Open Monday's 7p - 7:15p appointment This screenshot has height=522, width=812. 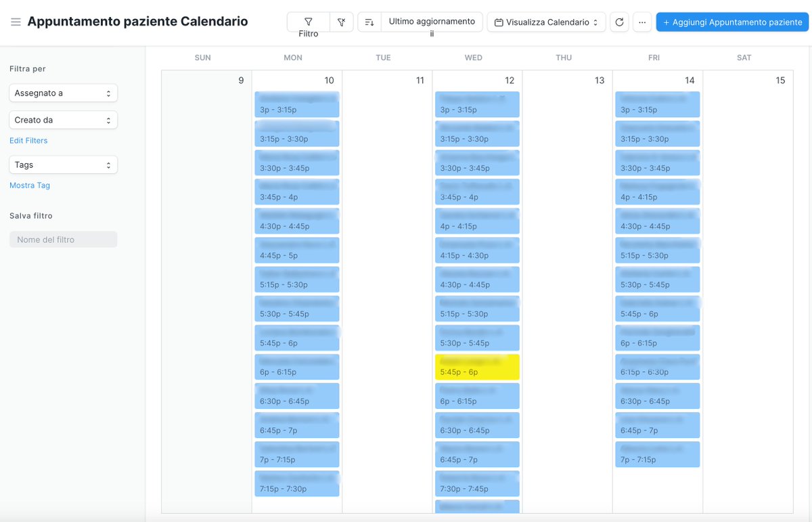(297, 454)
